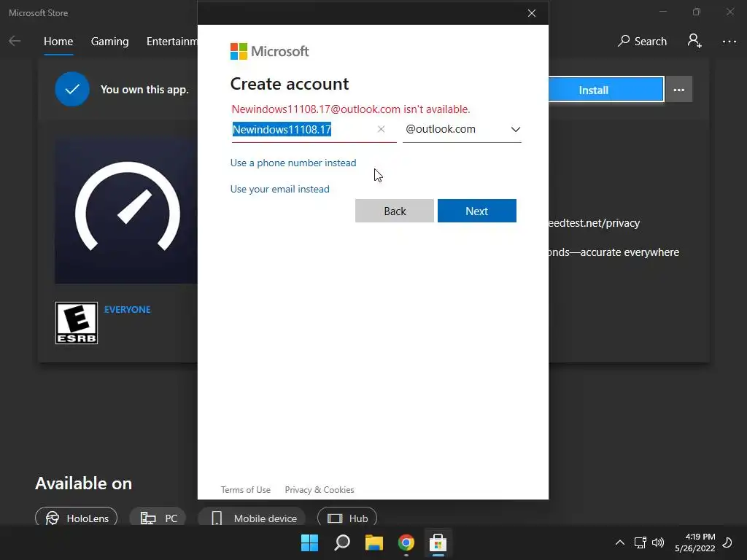The height and width of the screenshot is (560, 747).
Task: Click the ESRB Everyone rating badge
Action: click(x=76, y=323)
